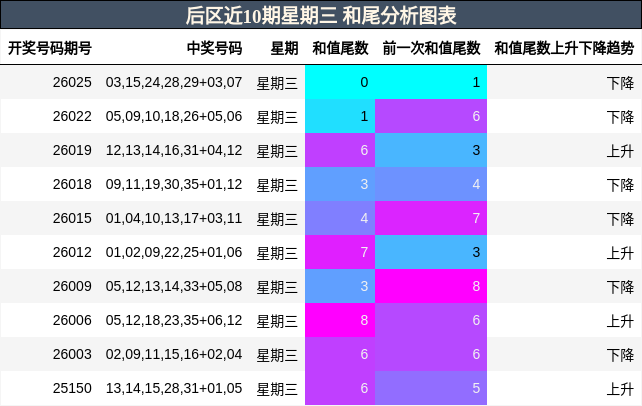Select the 前一次和值尾数 column header
The image size is (642, 406).
(431, 48)
